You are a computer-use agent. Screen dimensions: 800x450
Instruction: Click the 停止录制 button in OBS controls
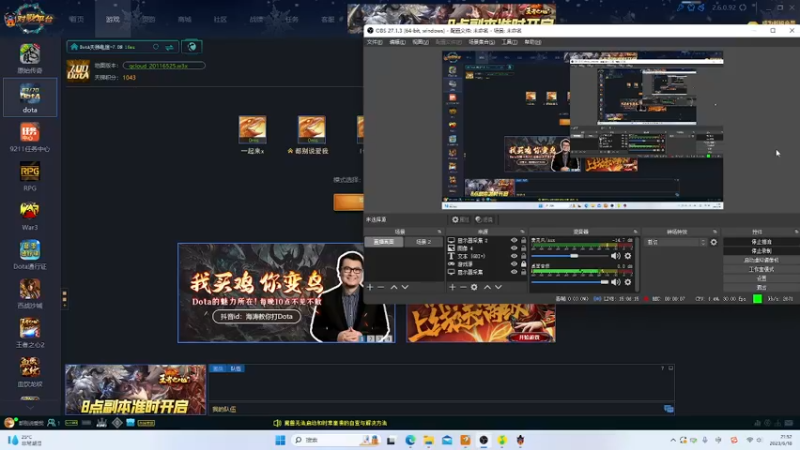[761, 251]
